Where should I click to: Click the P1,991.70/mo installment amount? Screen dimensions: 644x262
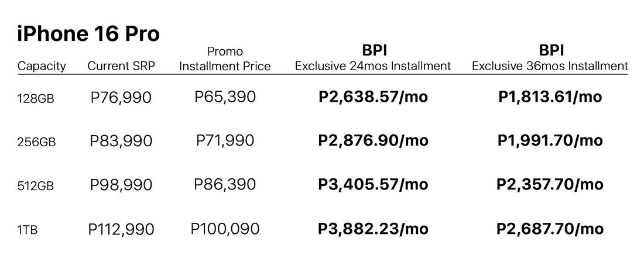[550, 141]
